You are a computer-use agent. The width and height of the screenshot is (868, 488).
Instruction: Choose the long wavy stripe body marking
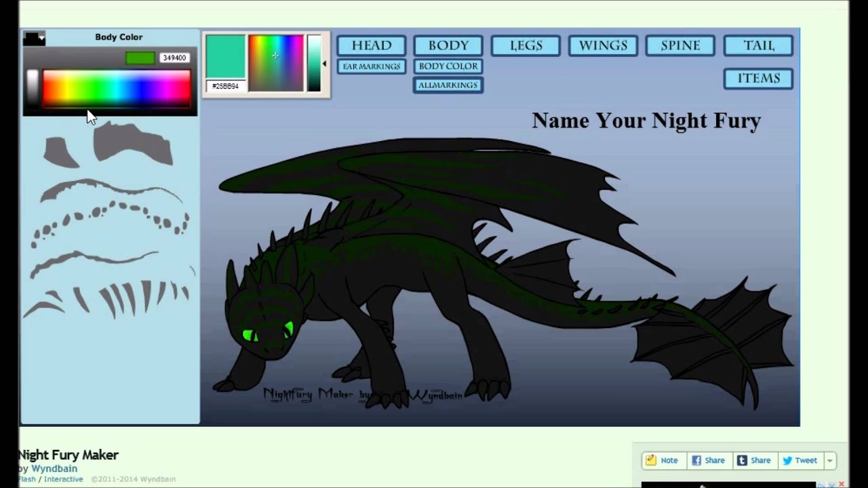pos(111,189)
